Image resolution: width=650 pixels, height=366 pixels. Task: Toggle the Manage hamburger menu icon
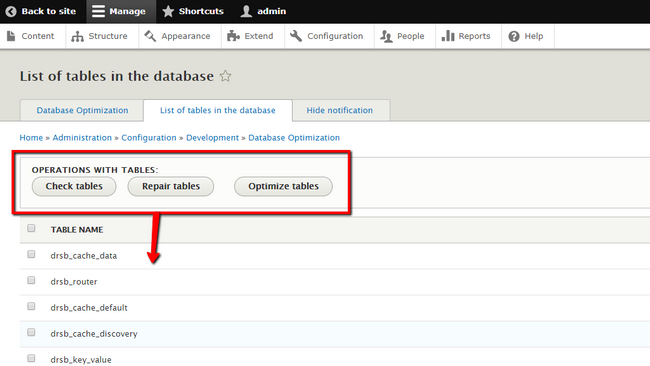(x=98, y=11)
